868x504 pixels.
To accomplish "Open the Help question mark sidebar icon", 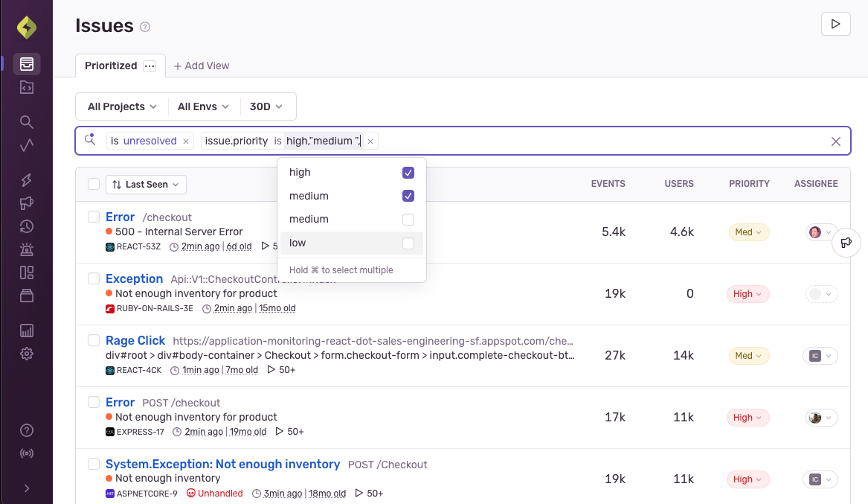I will pos(27,430).
